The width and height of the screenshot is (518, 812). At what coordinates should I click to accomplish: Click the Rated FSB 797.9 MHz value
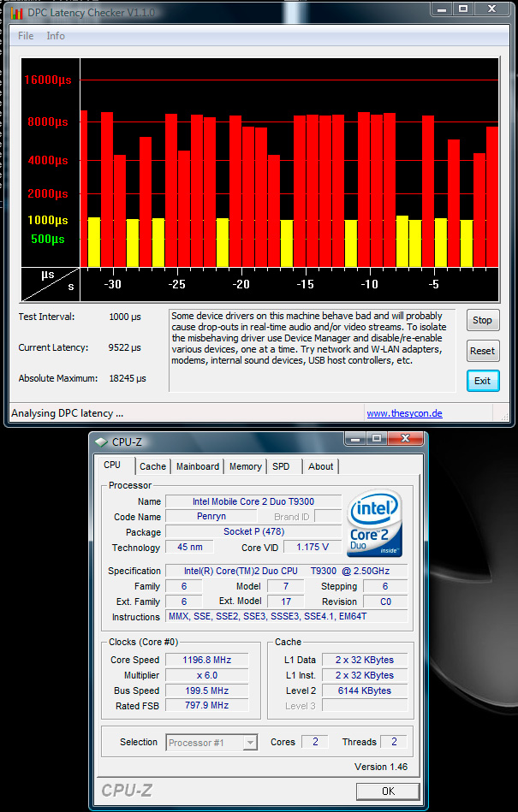click(206, 705)
